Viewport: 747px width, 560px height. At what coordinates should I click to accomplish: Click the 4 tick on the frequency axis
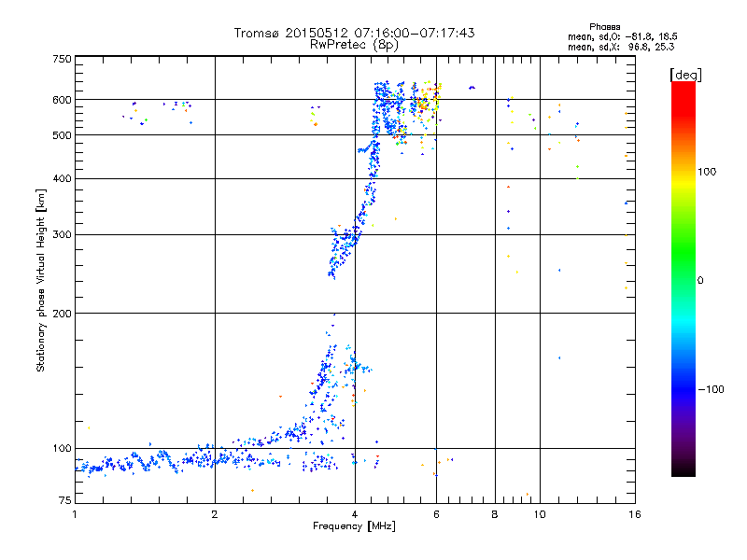355,515
